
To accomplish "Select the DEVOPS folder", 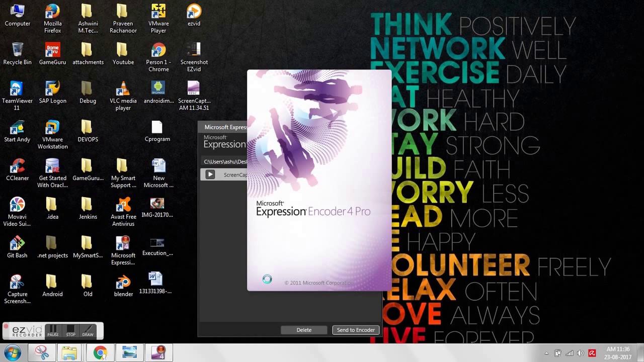I will pyautogui.click(x=88, y=131).
